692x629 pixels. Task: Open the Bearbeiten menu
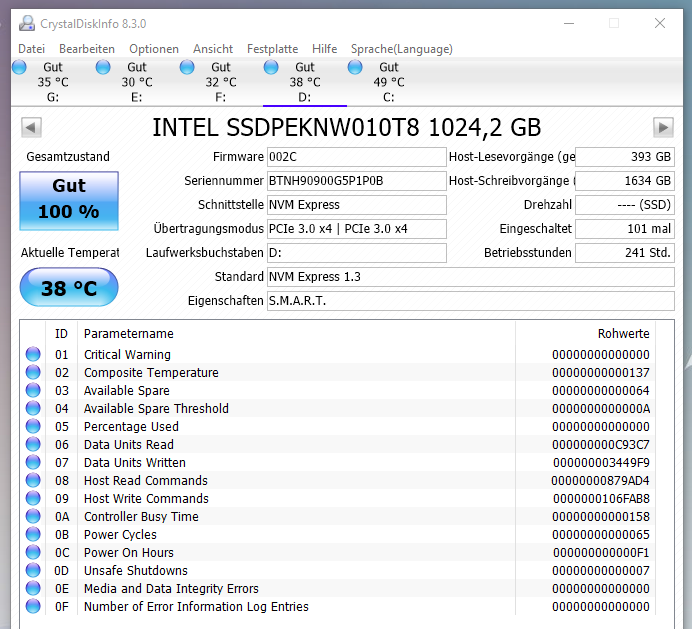click(87, 49)
